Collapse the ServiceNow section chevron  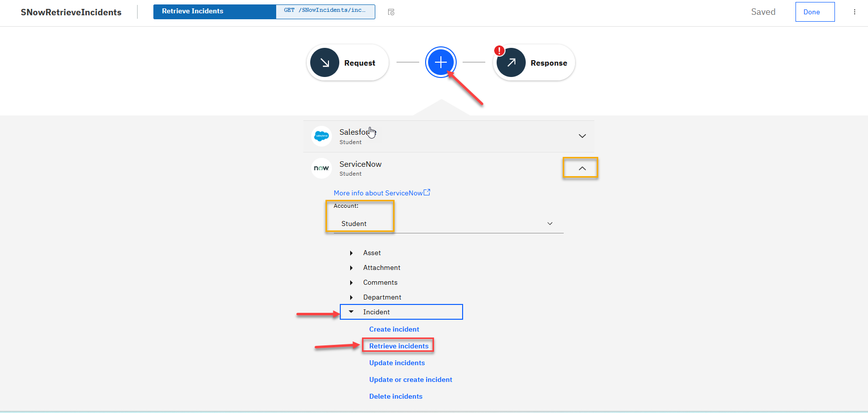click(x=582, y=168)
